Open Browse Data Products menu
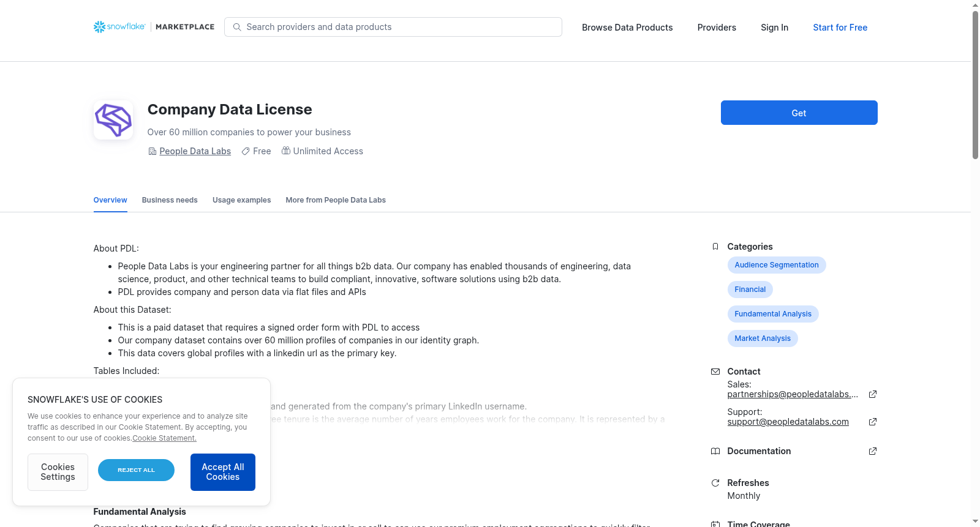Viewport: 980px width, 527px height. tap(627, 28)
